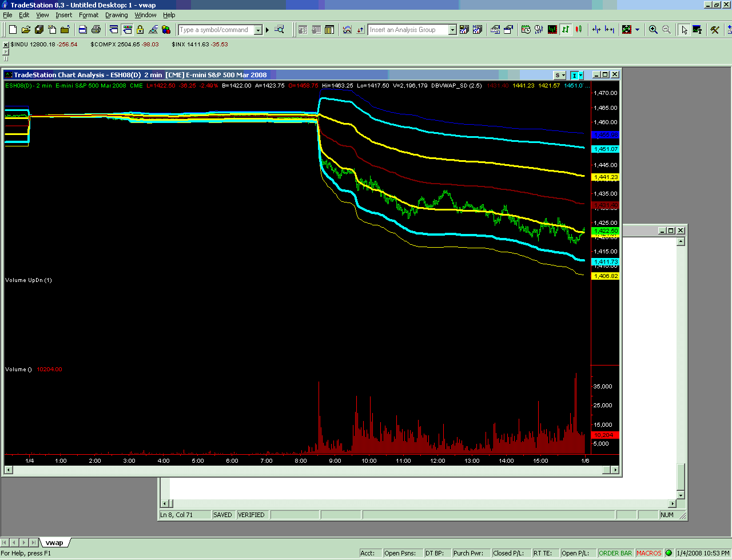The width and height of the screenshot is (732, 560).
Task: Click the chart scrollbar right arrow
Action: coord(615,470)
